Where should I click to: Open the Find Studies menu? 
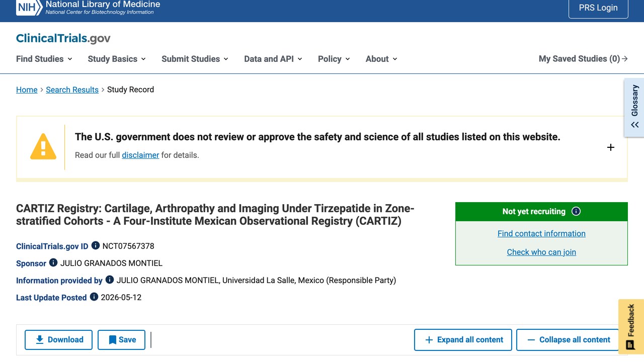(44, 59)
